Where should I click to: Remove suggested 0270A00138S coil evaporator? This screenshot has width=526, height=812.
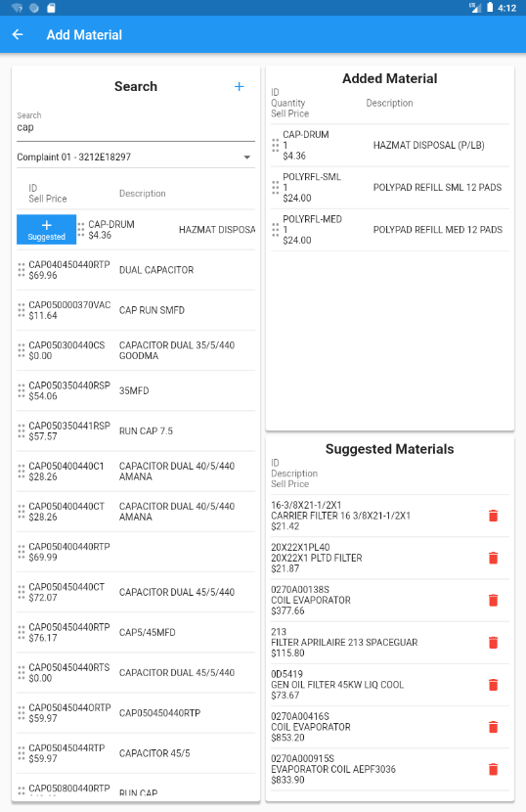pyautogui.click(x=494, y=601)
